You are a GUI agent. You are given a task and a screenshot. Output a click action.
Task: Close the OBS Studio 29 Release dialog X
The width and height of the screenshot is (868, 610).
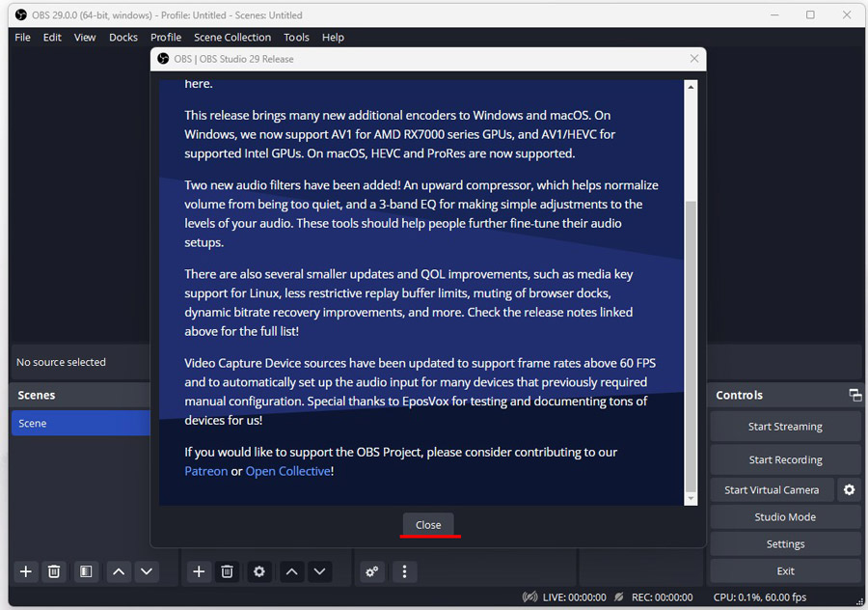coord(694,59)
